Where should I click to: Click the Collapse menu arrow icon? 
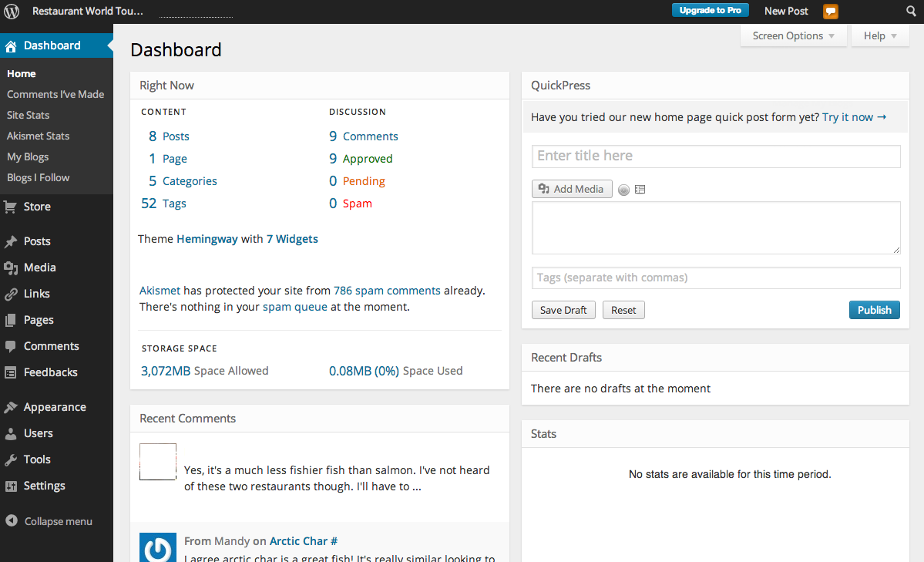[x=12, y=520]
